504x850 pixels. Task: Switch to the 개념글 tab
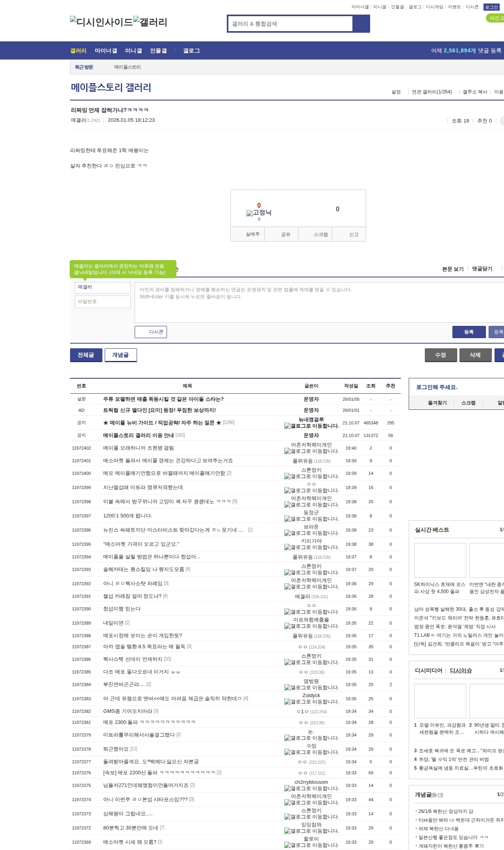pos(120,355)
